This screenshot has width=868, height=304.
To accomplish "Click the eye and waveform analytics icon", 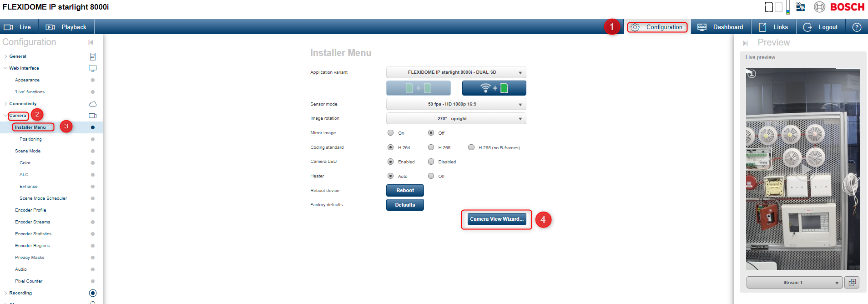I will coord(801,7).
